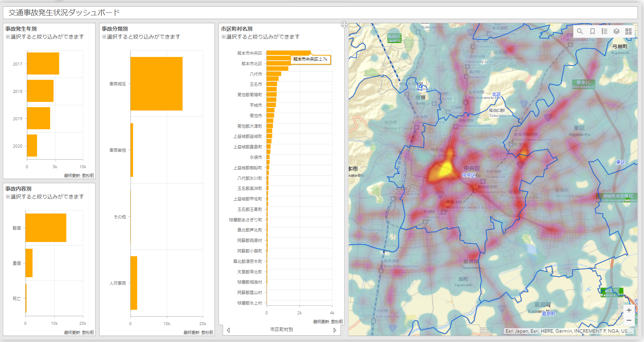Click the Esri attribution text on map
This screenshot has height=342, width=644.
pos(568,331)
